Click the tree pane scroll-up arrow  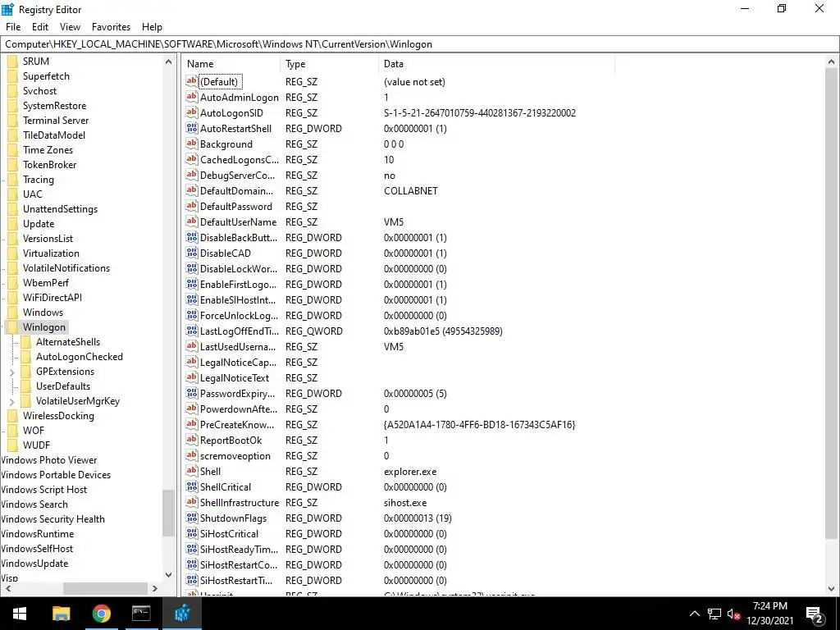coord(168,62)
